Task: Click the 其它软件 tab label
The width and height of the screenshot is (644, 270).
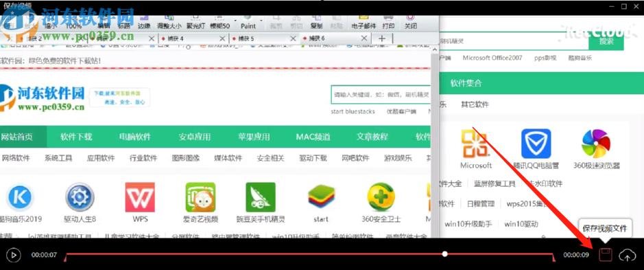Action: click(475, 104)
